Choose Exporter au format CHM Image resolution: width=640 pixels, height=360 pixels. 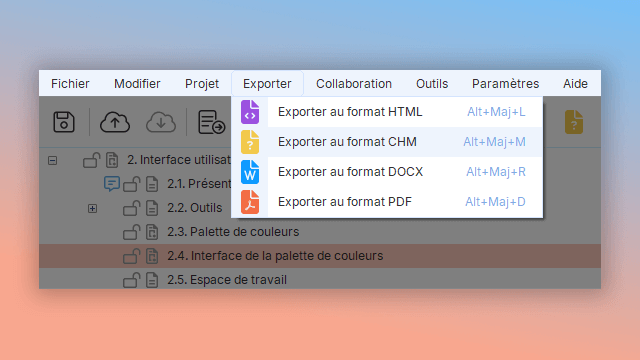pyautogui.click(x=387, y=142)
